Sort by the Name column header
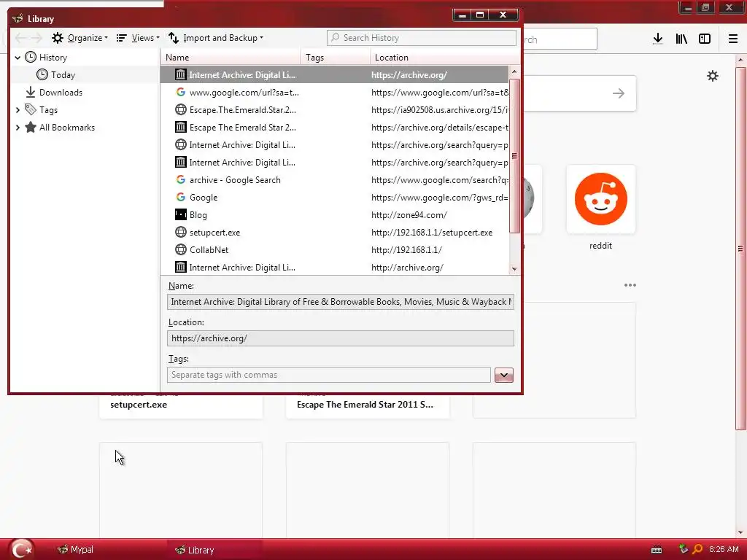 231,58
